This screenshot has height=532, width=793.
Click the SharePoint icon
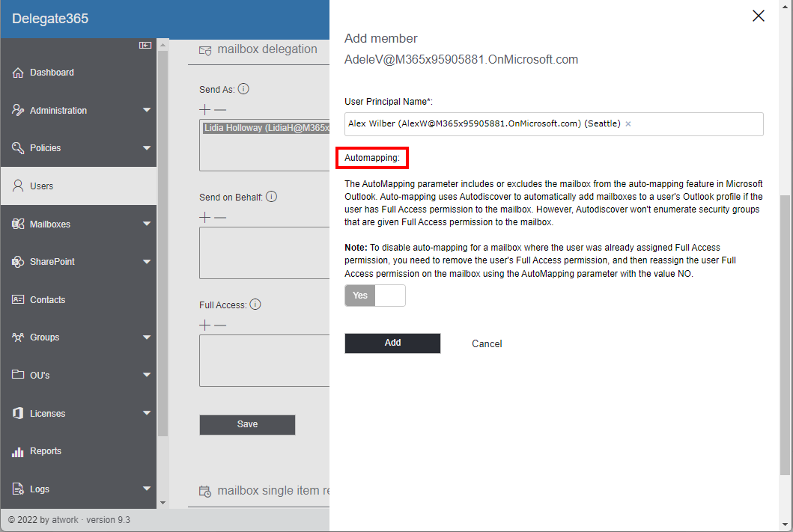(18, 262)
